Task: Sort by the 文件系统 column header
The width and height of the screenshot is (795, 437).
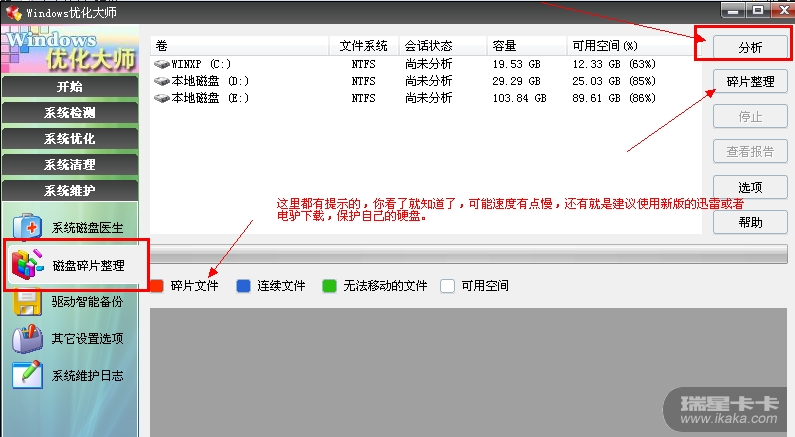Action: point(364,46)
